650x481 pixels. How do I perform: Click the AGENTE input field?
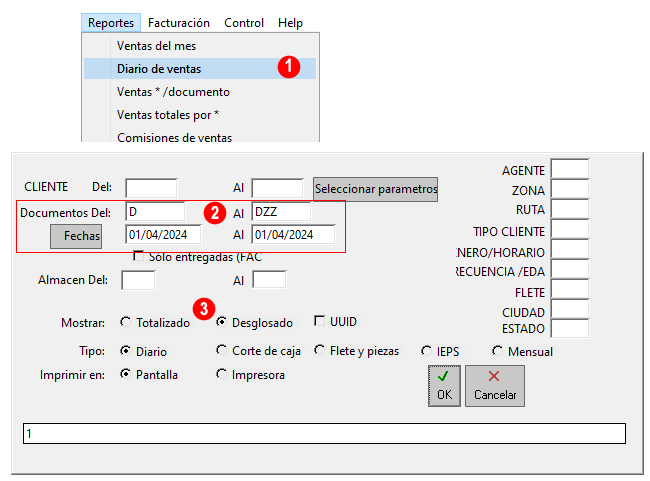[569, 170]
